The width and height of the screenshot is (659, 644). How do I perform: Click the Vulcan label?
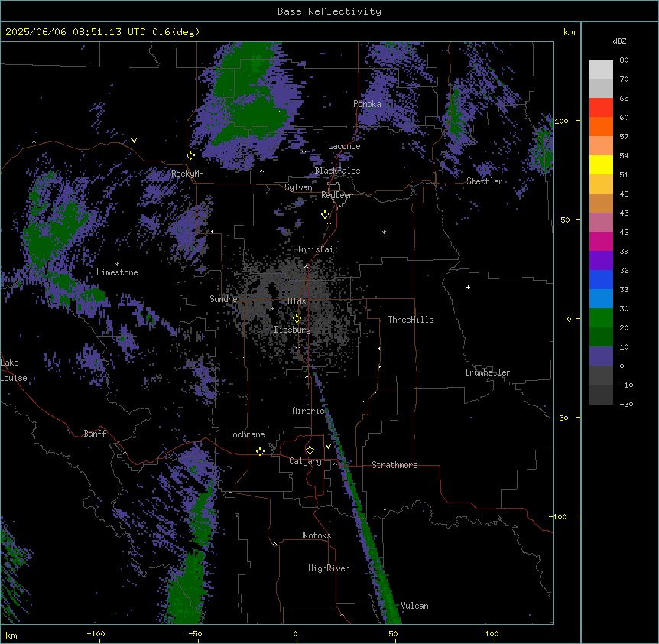[415, 606]
